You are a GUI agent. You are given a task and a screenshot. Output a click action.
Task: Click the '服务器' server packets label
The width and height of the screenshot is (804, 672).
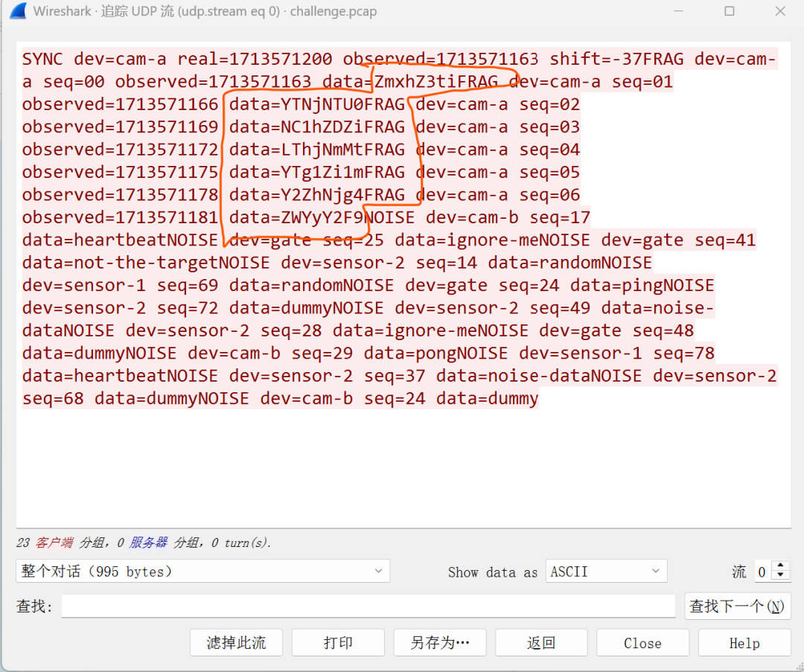click(x=148, y=543)
